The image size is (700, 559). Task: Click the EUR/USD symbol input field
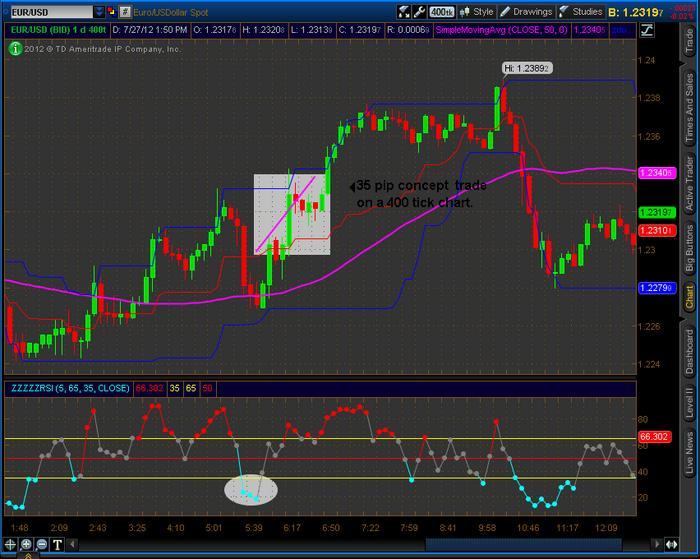[51, 12]
